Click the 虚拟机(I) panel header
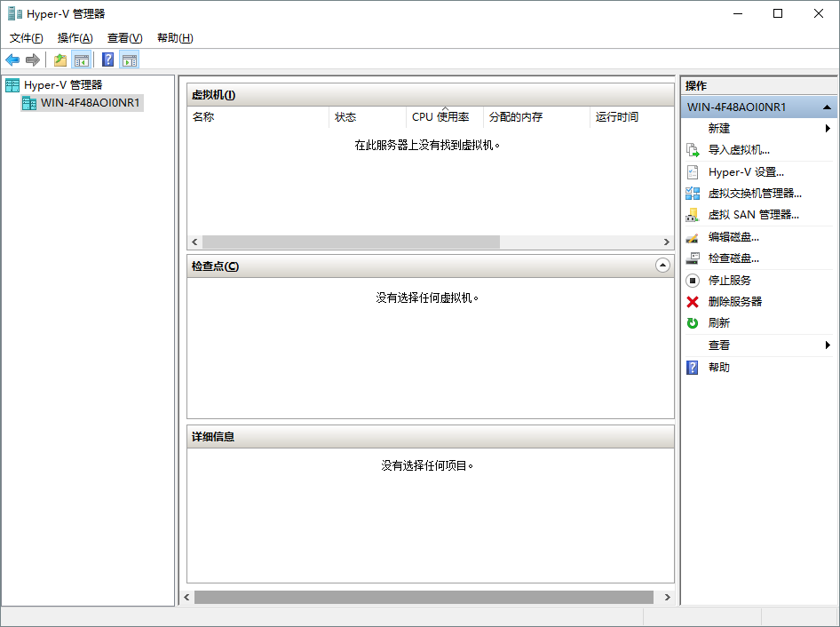This screenshot has height=627, width=840. click(x=430, y=95)
